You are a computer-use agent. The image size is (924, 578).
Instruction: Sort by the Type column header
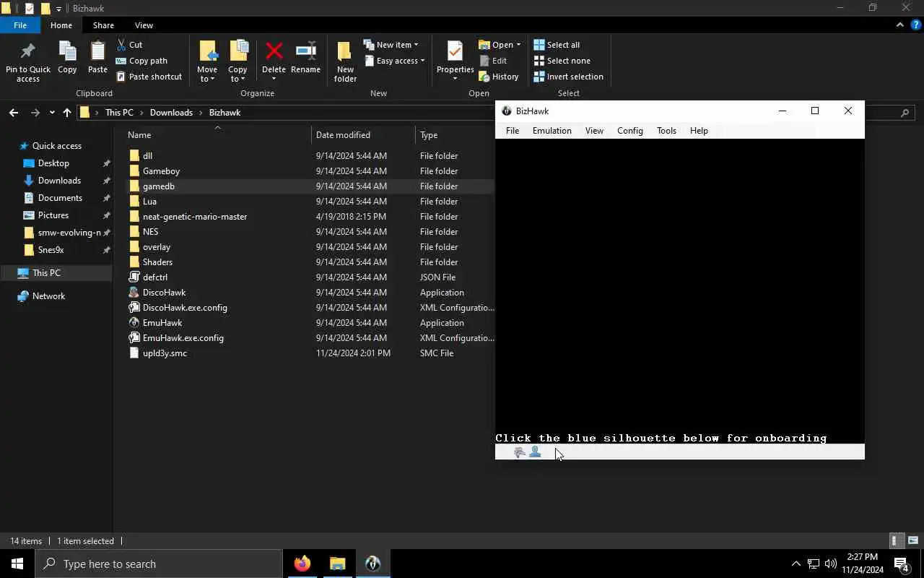(429, 135)
